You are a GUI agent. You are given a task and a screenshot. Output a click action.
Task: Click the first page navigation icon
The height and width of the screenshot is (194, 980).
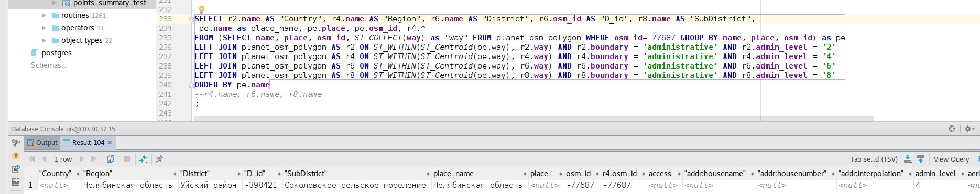tap(31, 159)
